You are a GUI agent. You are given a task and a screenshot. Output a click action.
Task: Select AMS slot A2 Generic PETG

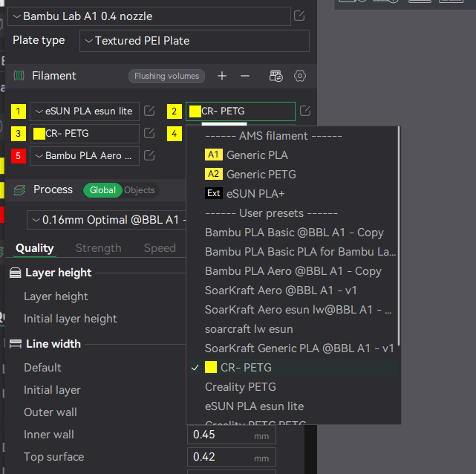[293, 175]
